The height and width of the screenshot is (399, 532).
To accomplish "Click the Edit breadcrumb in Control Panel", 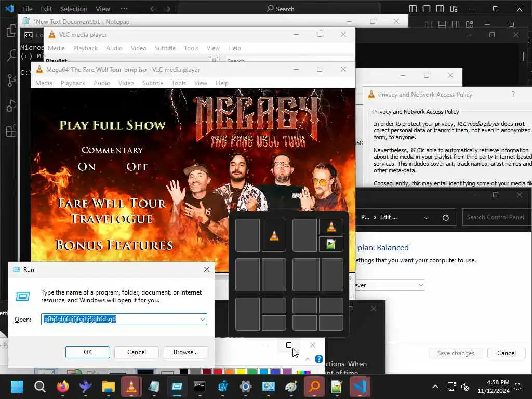I will [388, 217].
